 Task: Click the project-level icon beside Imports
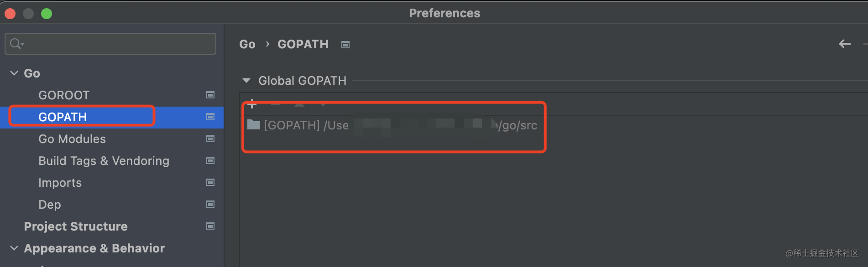[x=210, y=182]
